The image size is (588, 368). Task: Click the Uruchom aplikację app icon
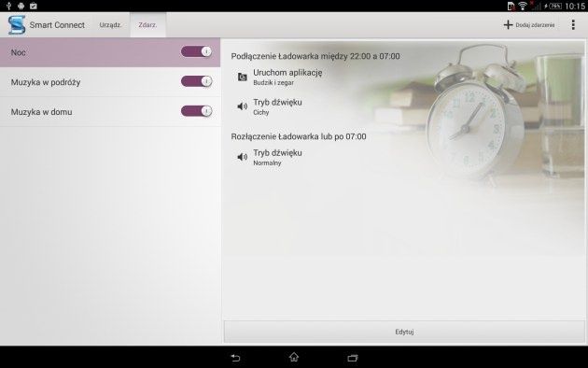(x=243, y=77)
